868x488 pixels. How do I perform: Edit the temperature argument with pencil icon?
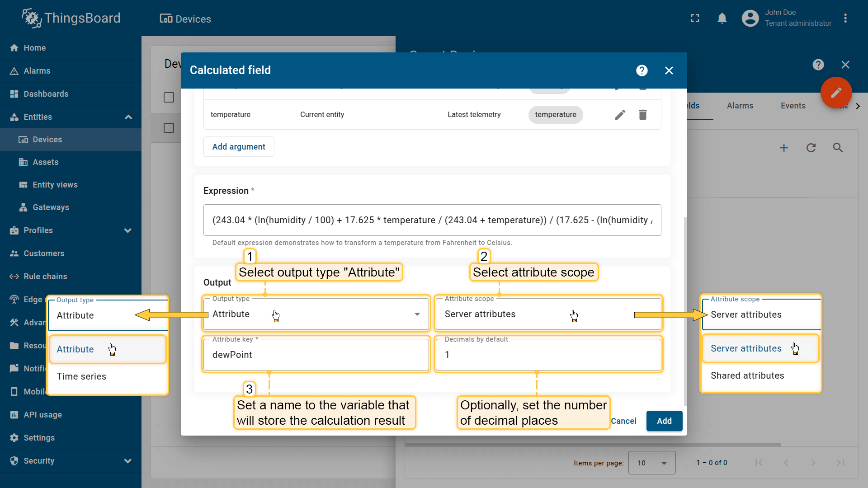(x=620, y=115)
